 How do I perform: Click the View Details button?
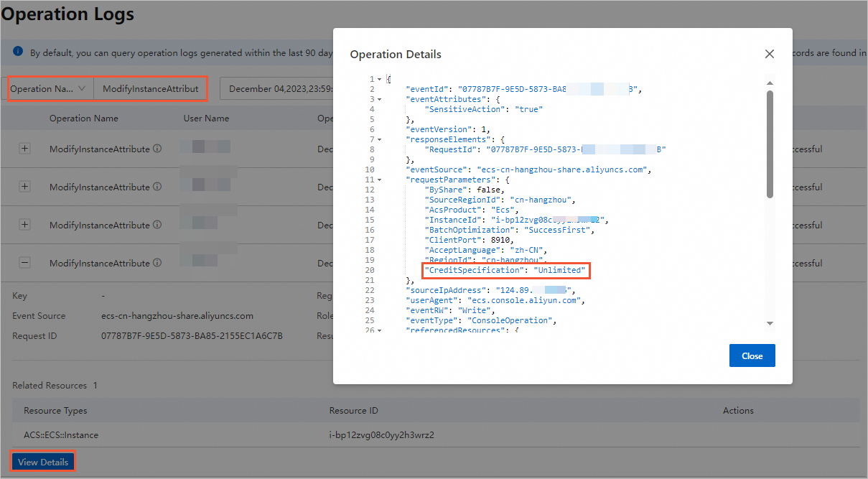coord(43,462)
